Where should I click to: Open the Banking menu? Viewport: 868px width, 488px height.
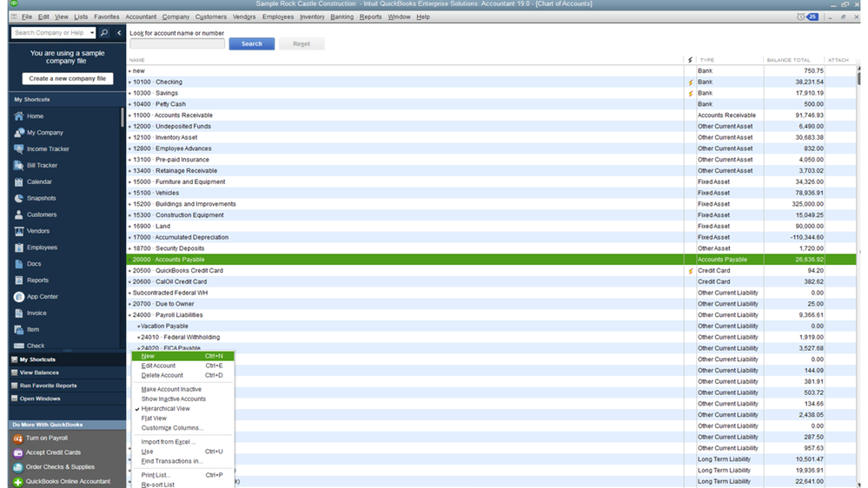341,17
